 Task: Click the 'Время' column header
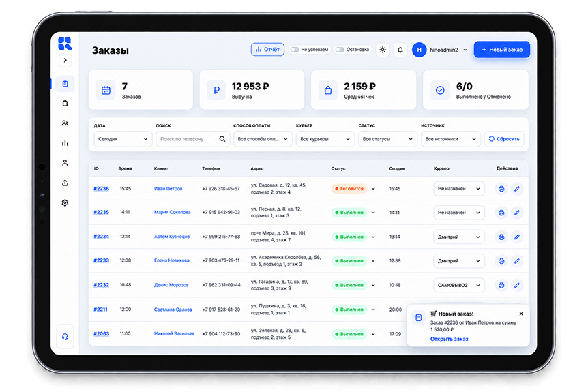point(125,168)
